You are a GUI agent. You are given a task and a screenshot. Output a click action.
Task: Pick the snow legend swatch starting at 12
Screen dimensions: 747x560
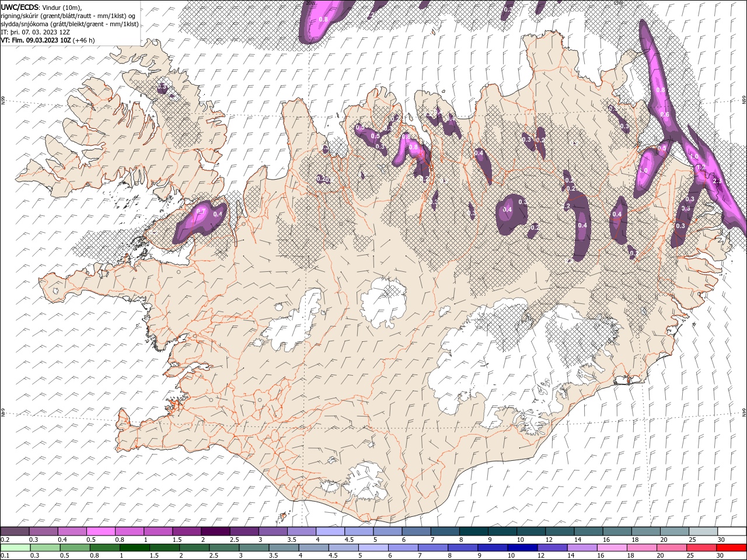point(558,531)
